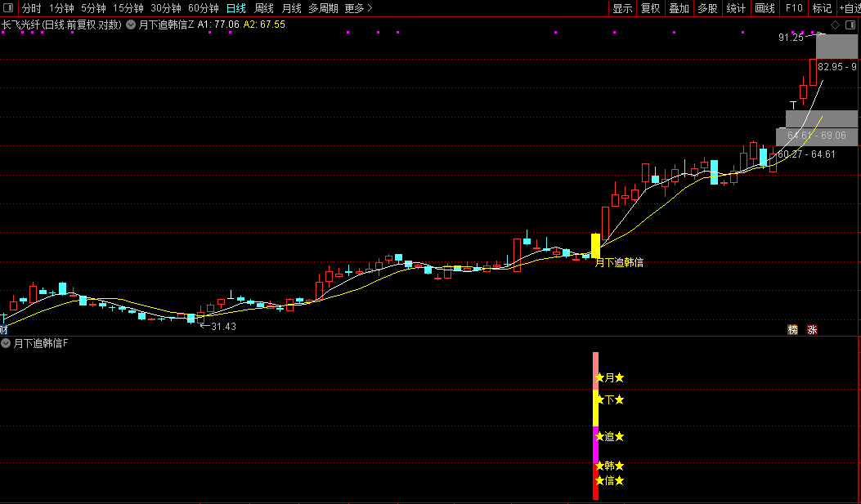Click the A1: 77.06 value
This screenshot has height=504, width=861.
218,25
